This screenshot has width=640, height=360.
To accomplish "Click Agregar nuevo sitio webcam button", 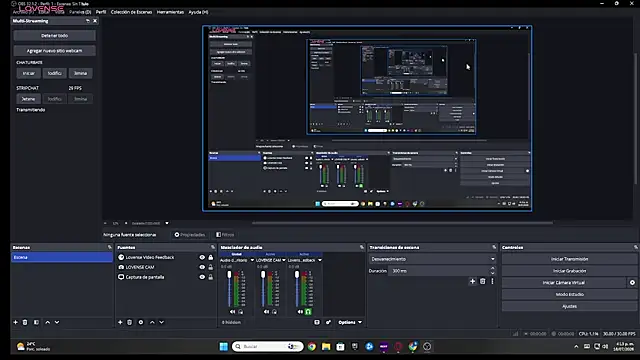I will (55, 51).
